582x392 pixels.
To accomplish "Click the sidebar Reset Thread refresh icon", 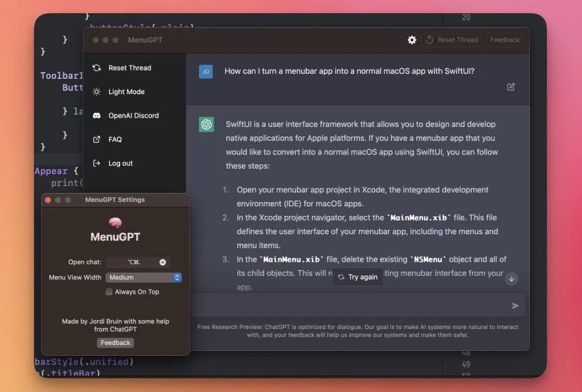I will 96,68.
